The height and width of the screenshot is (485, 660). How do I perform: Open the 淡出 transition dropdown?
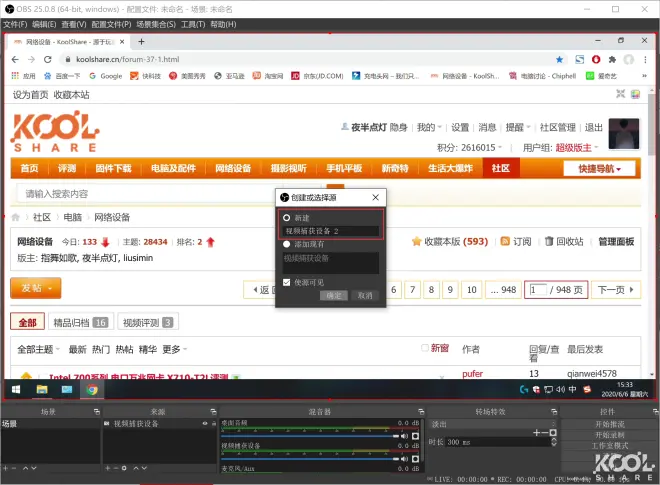click(x=492, y=424)
